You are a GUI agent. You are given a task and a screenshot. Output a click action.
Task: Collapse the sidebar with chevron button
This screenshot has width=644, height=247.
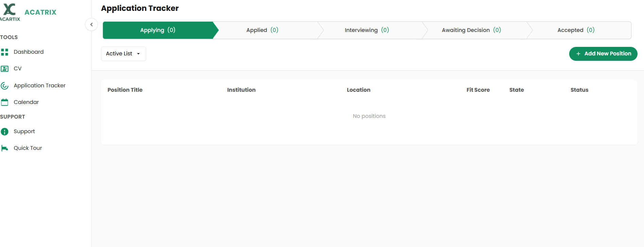click(91, 24)
